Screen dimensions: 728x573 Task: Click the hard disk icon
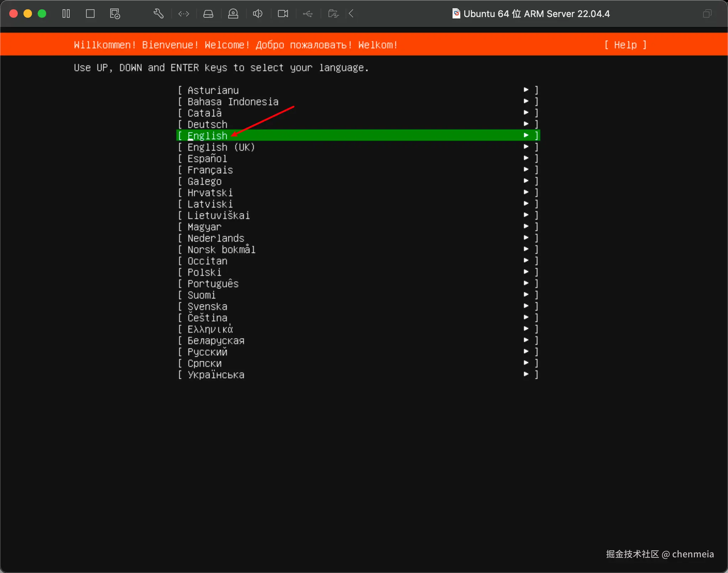(x=208, y=14)
